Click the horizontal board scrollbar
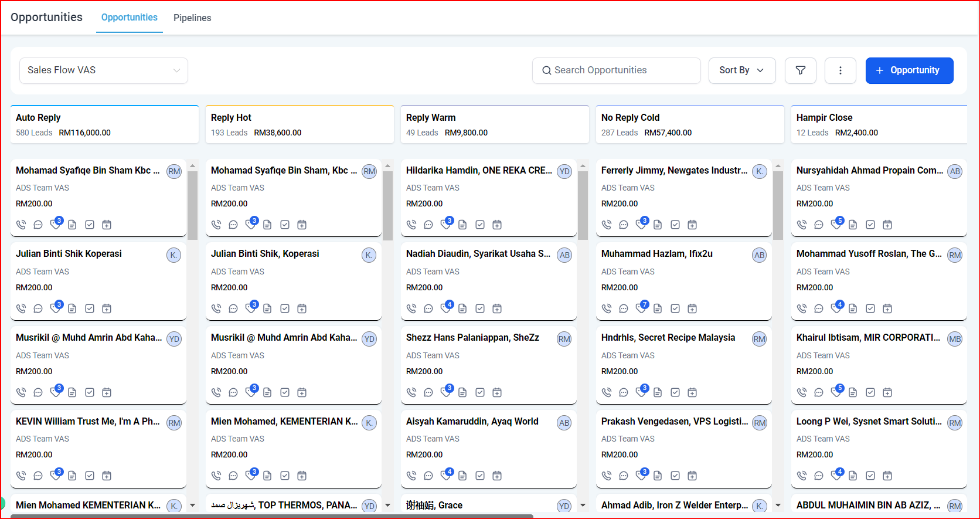The width and height of the screenshot is (980, 519). [x=272, y=516]
